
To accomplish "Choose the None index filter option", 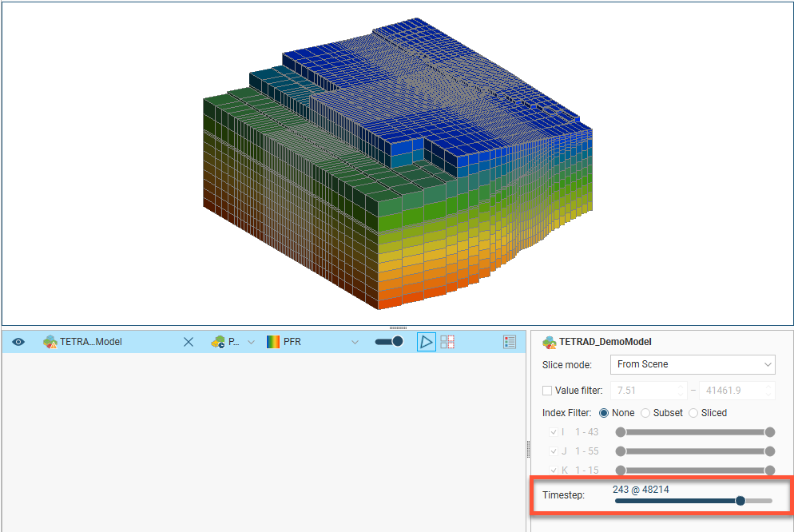I will [x=603, y=413].
